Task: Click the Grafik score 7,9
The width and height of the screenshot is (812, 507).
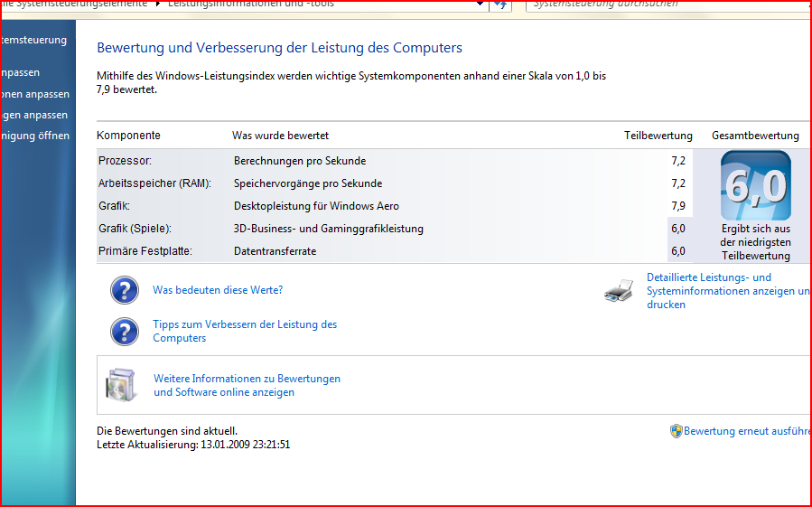Action: pyautogui.click(x=678, y=206)
